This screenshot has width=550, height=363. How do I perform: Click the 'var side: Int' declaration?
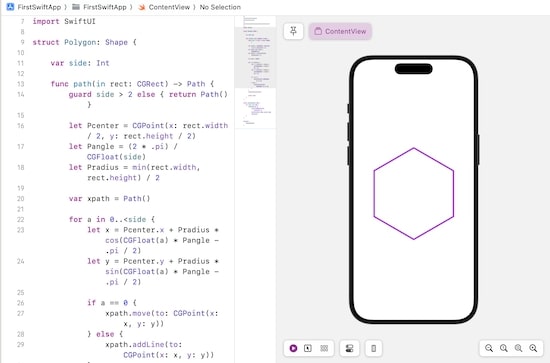80,63
